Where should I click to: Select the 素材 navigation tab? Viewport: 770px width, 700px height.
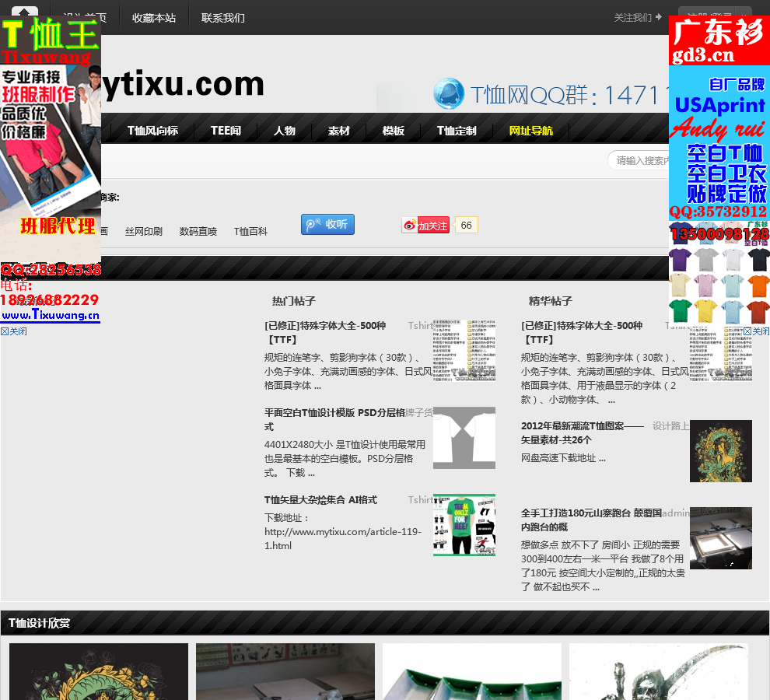click(339, 131)
